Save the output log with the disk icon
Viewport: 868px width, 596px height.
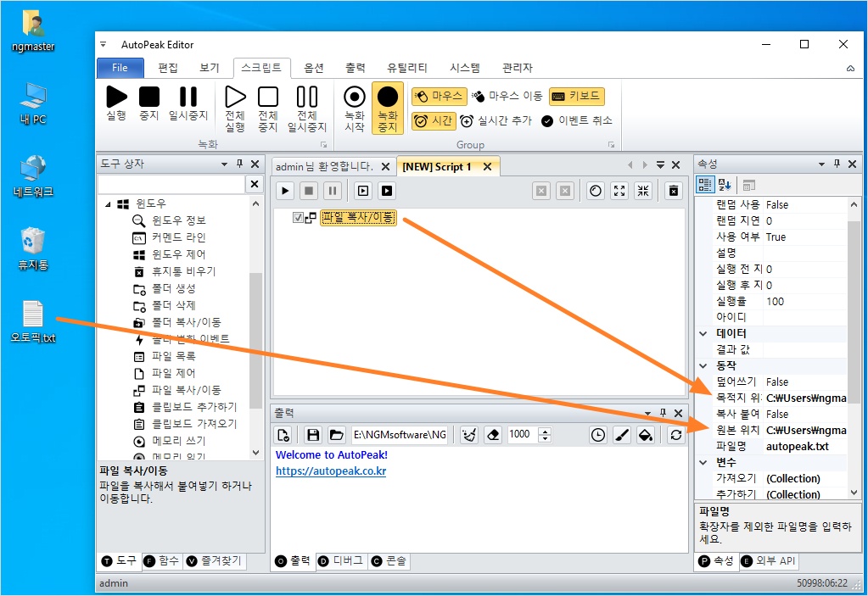[313, 435]
